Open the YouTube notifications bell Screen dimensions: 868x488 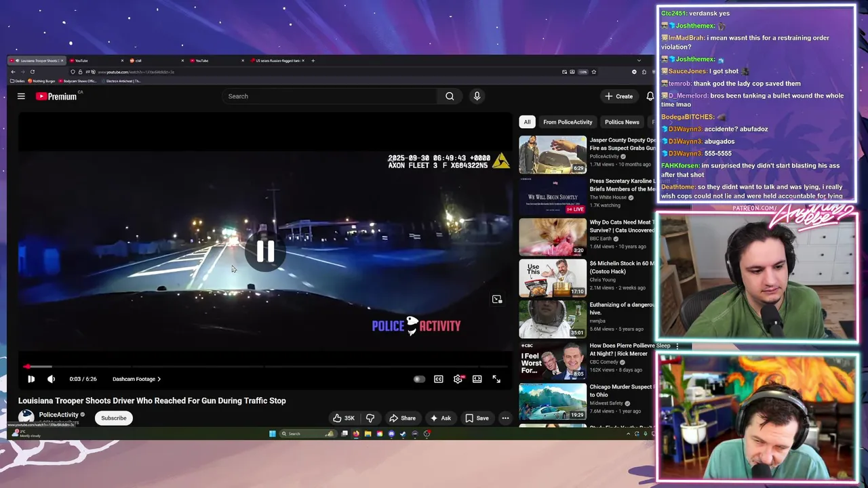click(650, 96)
